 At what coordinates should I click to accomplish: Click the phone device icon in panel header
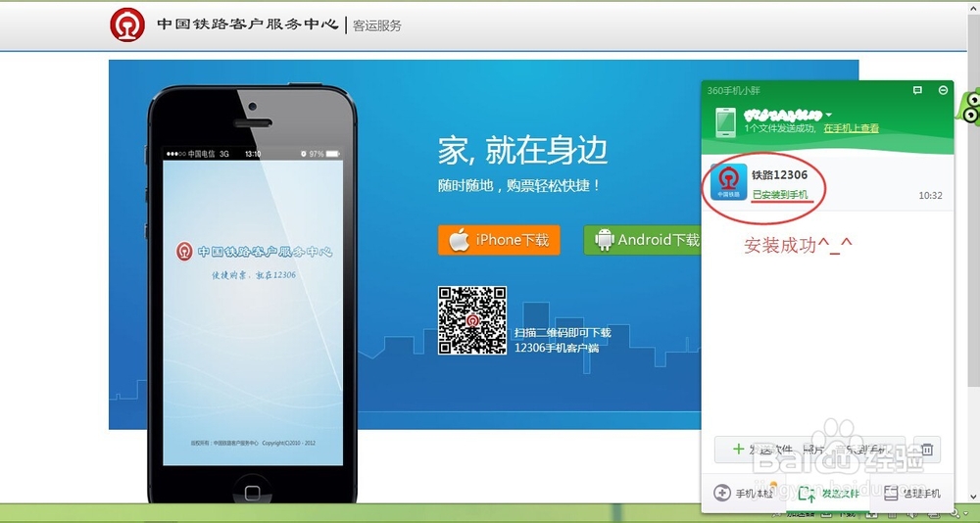tap(725, 122)
